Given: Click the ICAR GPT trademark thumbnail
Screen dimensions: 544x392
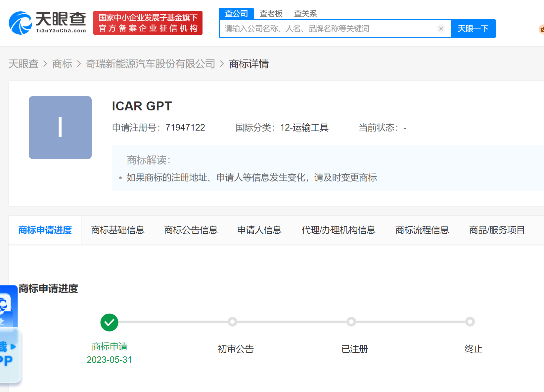Looking at the screenshot, I should pos(60,128).
